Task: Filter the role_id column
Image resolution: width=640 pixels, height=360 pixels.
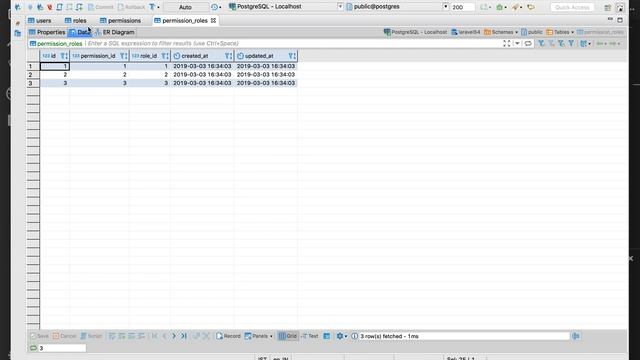Action: click(164, 56)
